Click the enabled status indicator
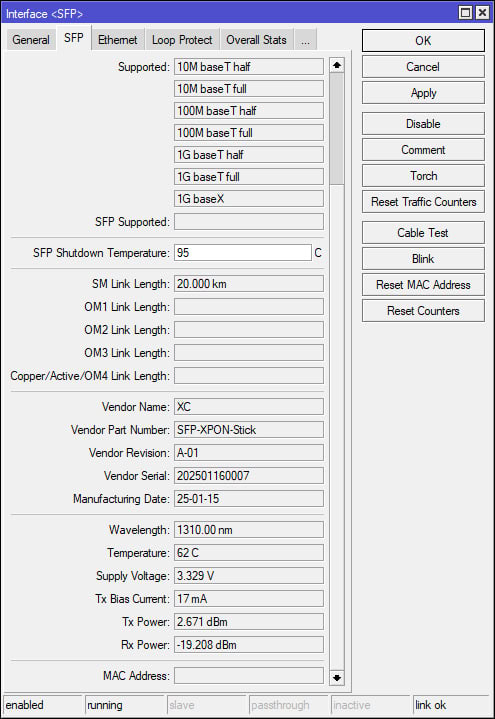 tap(43, 705)
